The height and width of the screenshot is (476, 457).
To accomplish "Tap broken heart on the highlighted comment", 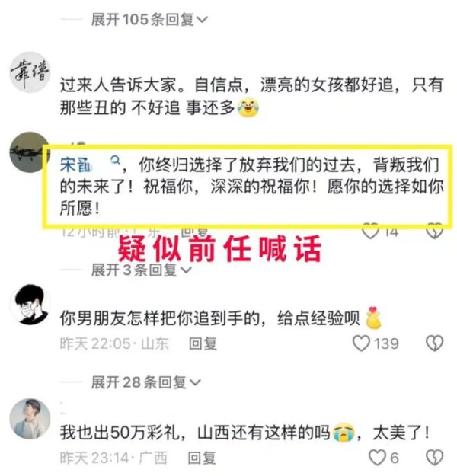I will click(434, 232).
